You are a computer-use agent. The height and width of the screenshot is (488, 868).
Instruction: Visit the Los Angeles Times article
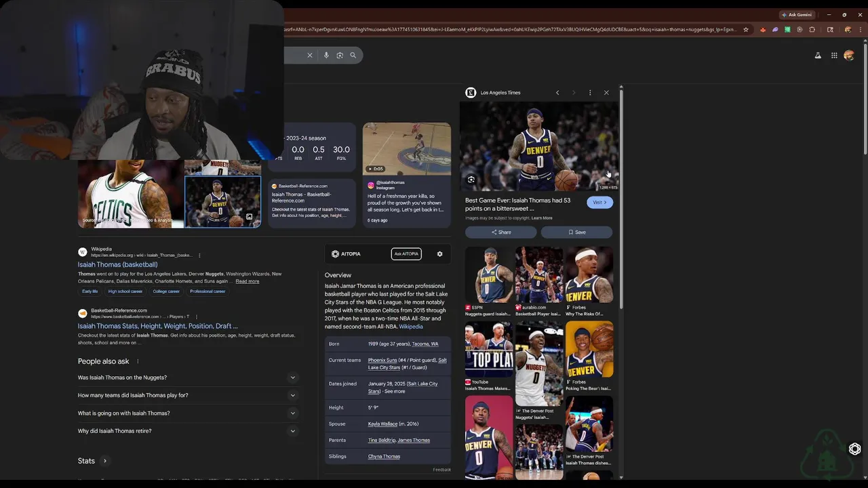599,202
